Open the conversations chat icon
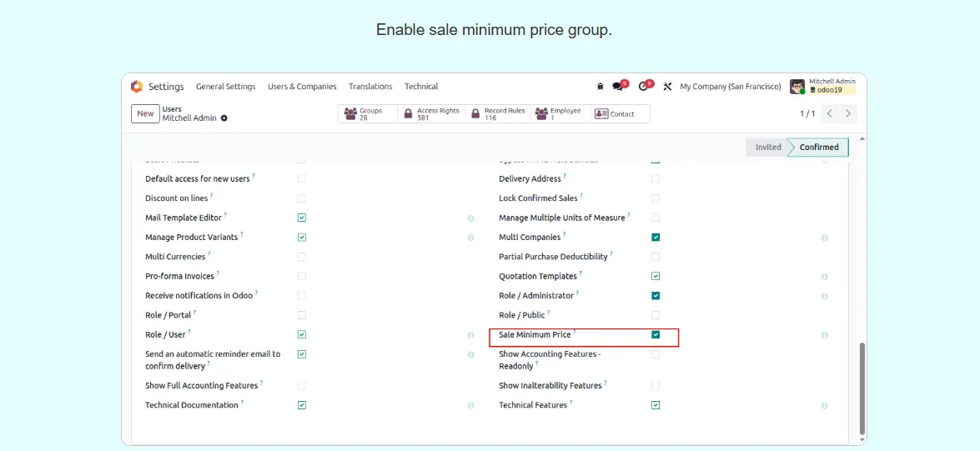The image size is (980, 451). click(x=618, y=87)
